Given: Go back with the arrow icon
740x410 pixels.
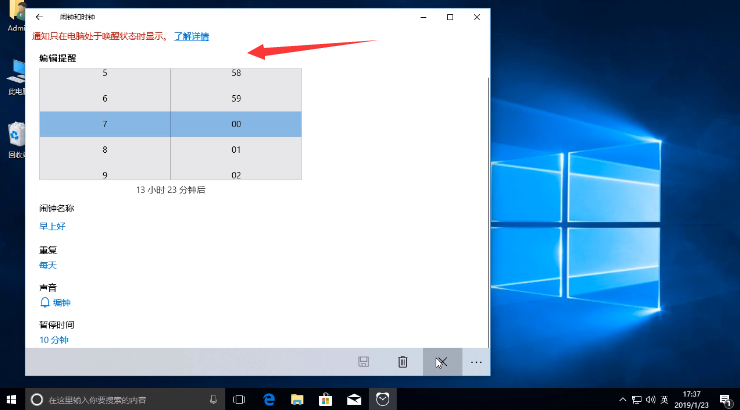Looking at the screenshot, I should pyautogui.click(x=39, y=17).
